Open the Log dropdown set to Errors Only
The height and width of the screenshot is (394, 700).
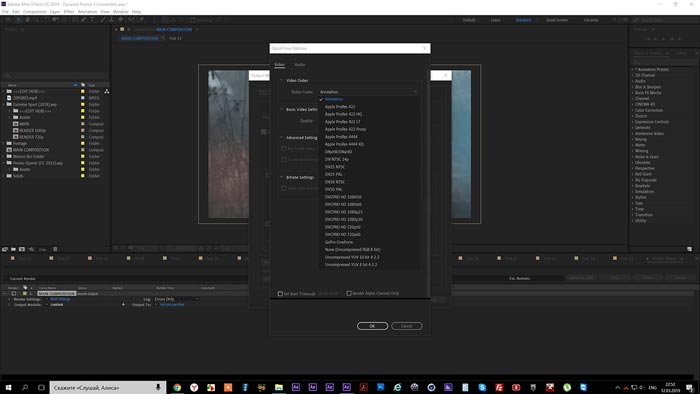coord(176,299)
